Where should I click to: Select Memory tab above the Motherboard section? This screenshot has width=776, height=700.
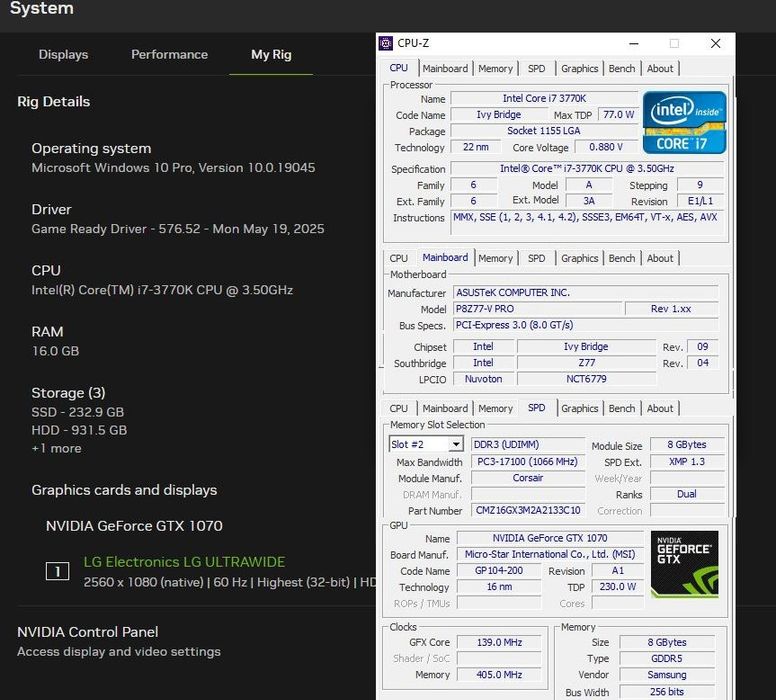pyautogui.click(x=495, y=258)
